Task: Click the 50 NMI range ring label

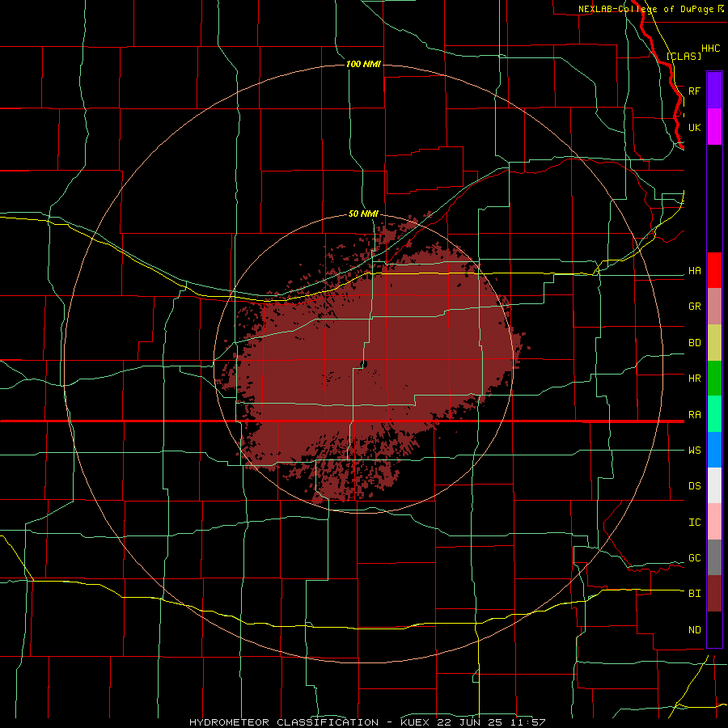Action: click(x=363, y=214)
